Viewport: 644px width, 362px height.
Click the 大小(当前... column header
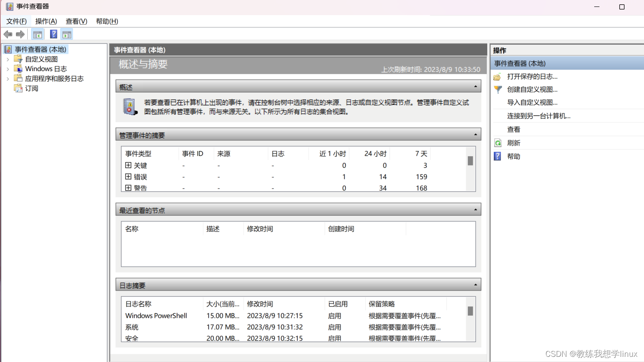point(222,304)
